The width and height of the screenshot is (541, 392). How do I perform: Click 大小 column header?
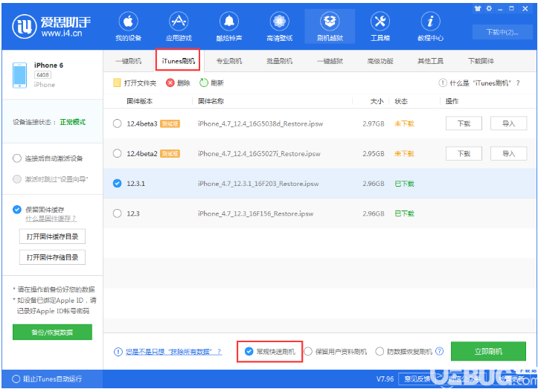pyautogui.click(x=377, y=101)
